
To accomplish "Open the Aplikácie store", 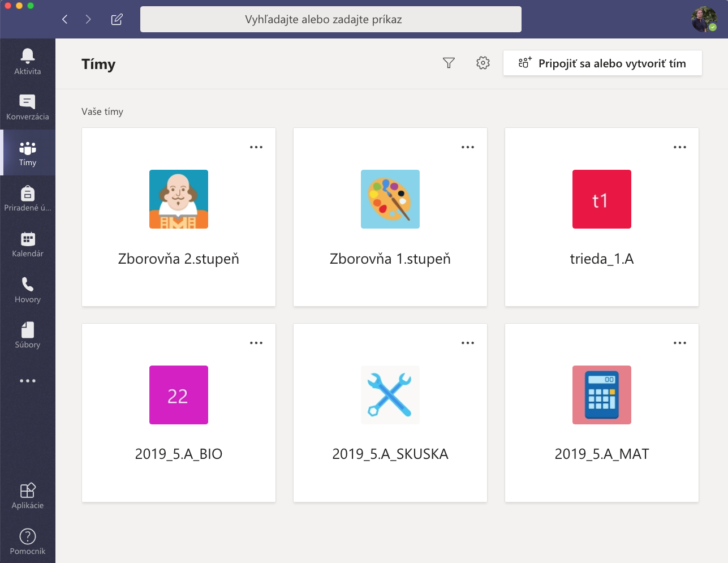I will [27, 496].
